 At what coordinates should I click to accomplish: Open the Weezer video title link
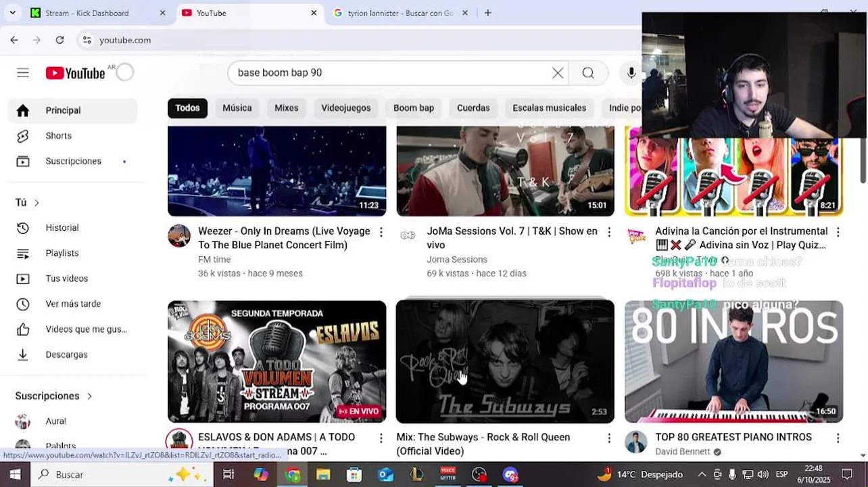point(284,238)
